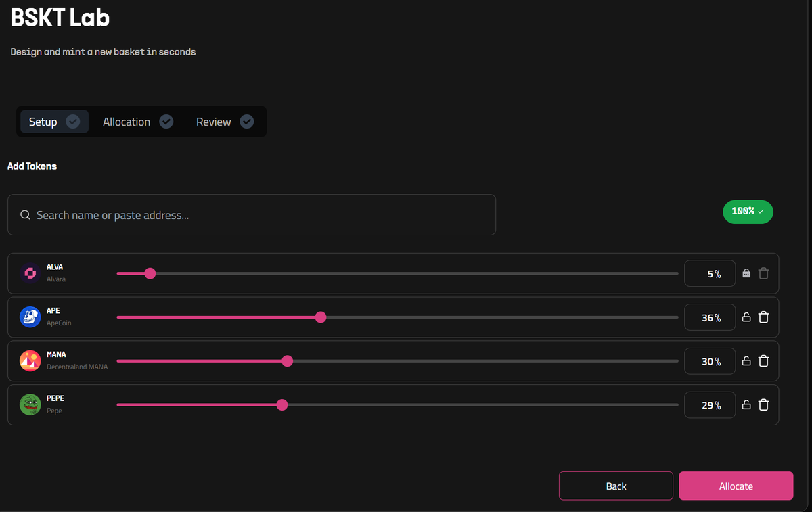Screen dimensions: 812x512
Task: Delete the APE token row
Action: [763, 317]
